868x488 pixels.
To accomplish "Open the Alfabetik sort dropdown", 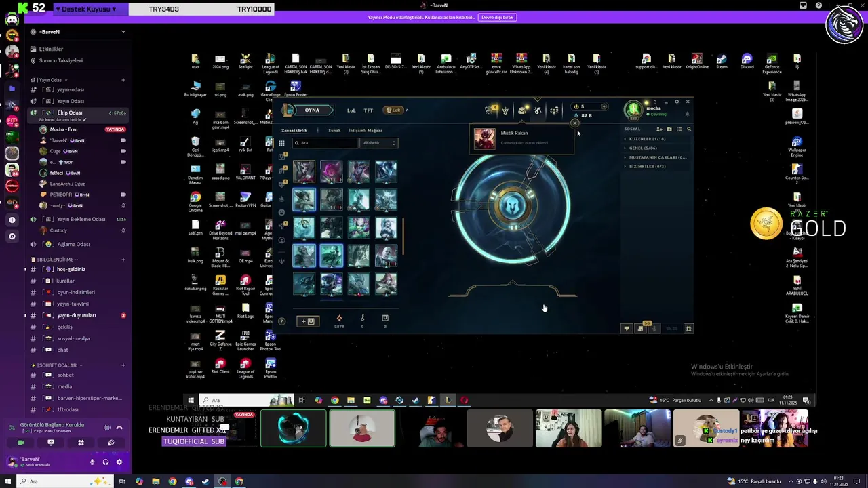I will (x=379, y=143).
